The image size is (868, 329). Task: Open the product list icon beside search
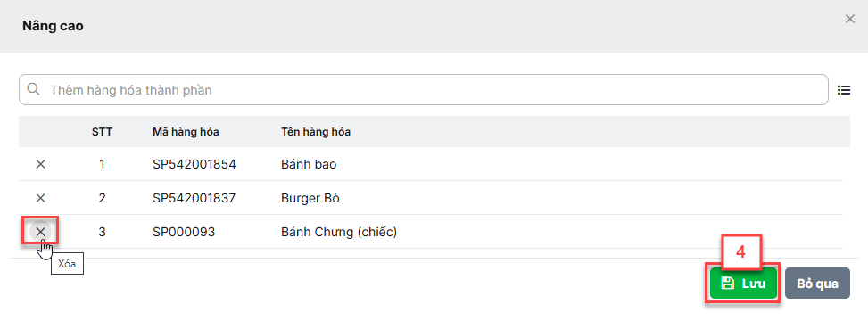pyautogui.click(x=844, y=90)
